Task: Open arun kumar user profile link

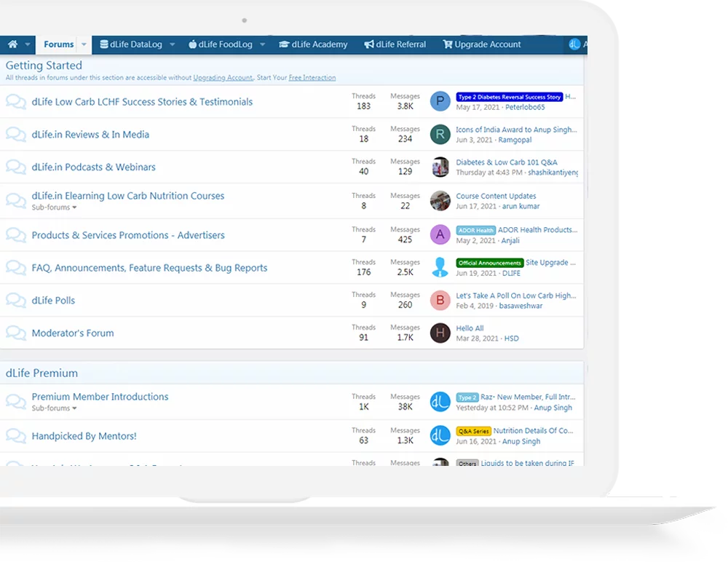Action: pyautogui.click(x=521, y=206)
